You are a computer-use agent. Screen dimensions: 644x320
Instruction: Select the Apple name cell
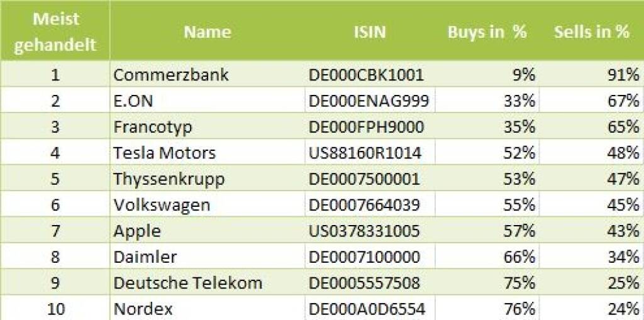pos(137,231)
